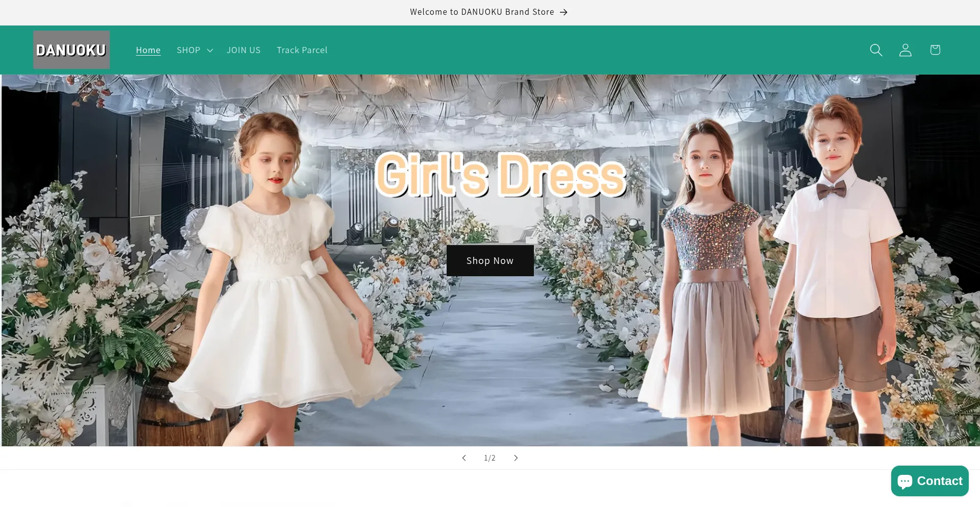This screenshot has width=980, height=507.
Task: Open the Track Parcel page
Action: [302, 50]
